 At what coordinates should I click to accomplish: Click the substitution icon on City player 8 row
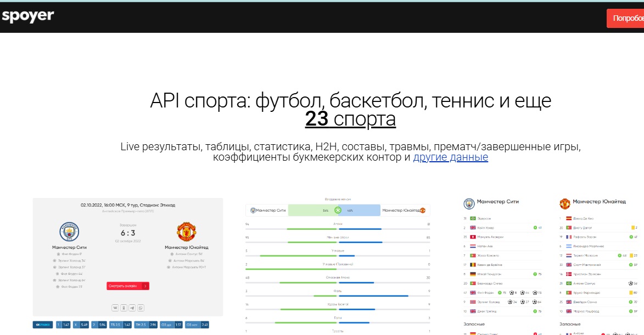[535, 274]
